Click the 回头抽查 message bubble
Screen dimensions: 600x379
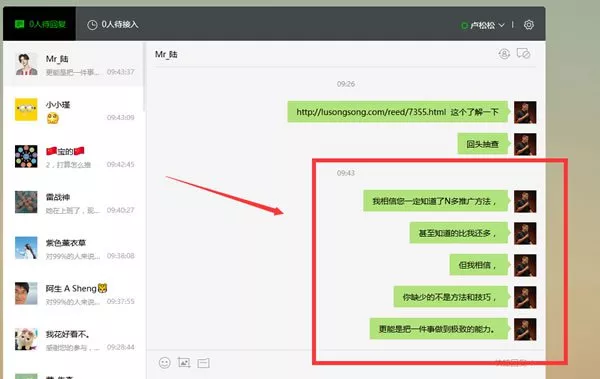(483, 144)
